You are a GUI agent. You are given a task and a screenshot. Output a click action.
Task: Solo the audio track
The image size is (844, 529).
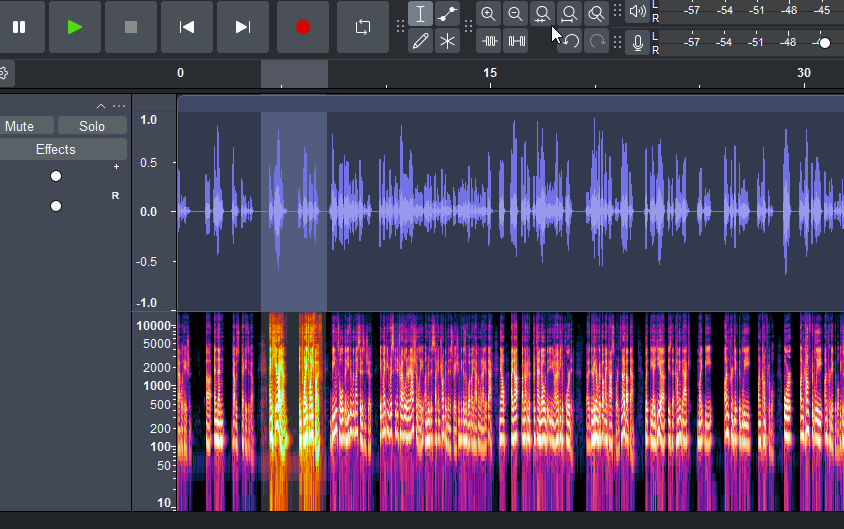tap(92, 126)
